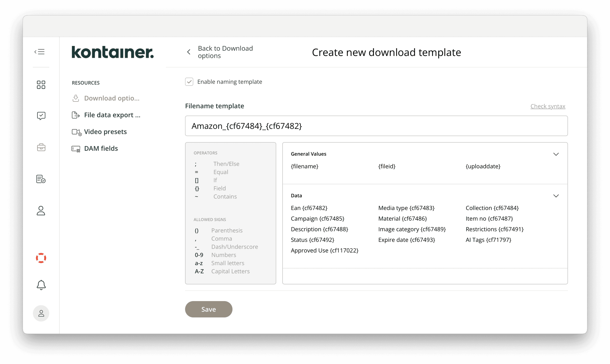Open your profile avatar at sidebar bottom
Screen dimensions: 610x364
41,313
